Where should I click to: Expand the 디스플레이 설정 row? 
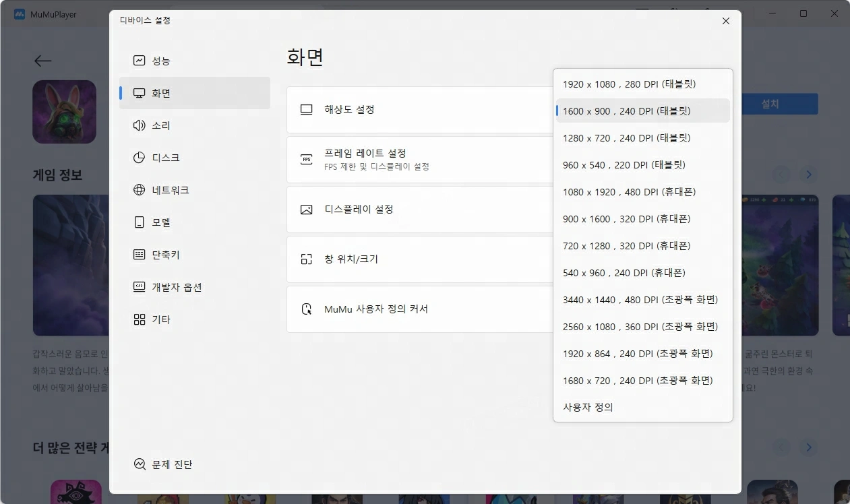[420, 210]
